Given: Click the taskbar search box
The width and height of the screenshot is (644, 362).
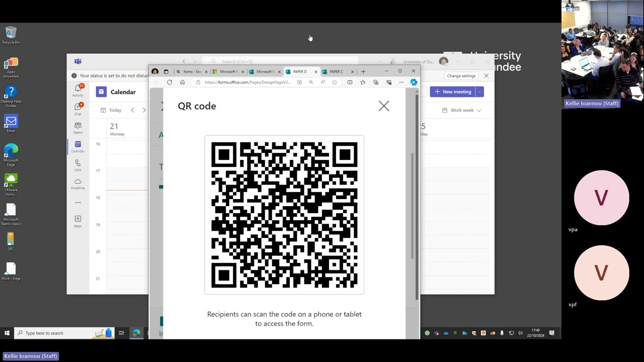Looking at the screenshot, I should coord(64,333).
